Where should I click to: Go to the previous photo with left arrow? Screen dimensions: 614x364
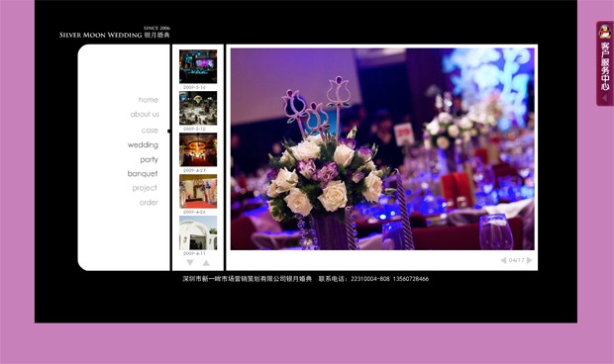pyautogui.click(x=503, y=260)
